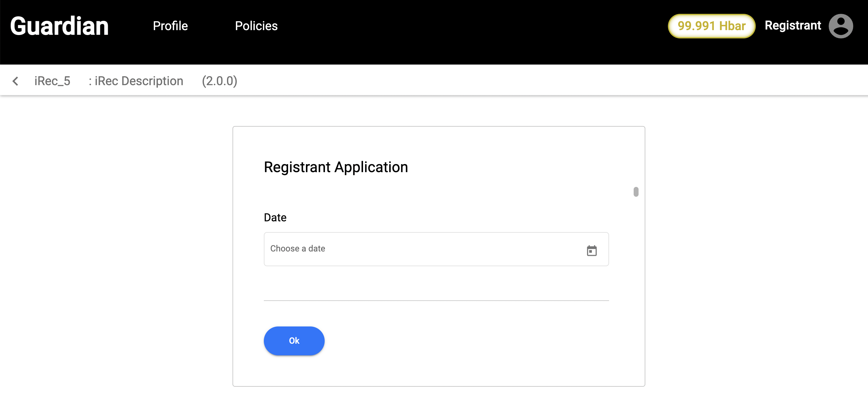Click empty breadcrumb bar right of version
The height and width of the screenshot is (399, 868).
pos(539,81)
